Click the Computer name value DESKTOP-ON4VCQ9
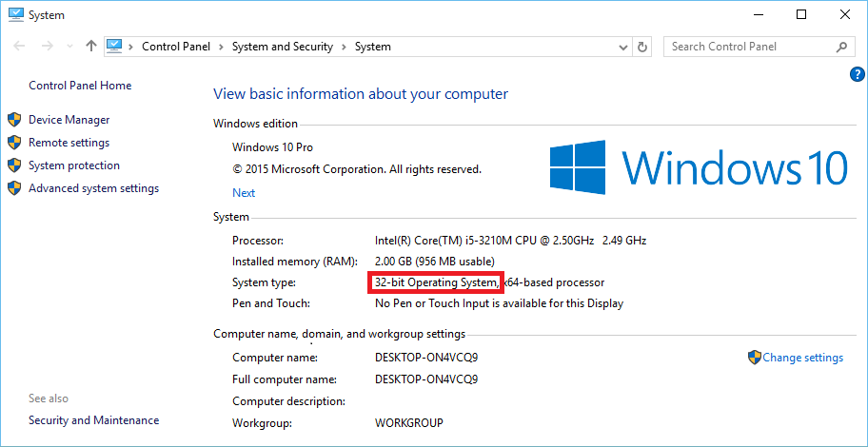Screen dimensions: 868x447 click(x=426, y=358)
